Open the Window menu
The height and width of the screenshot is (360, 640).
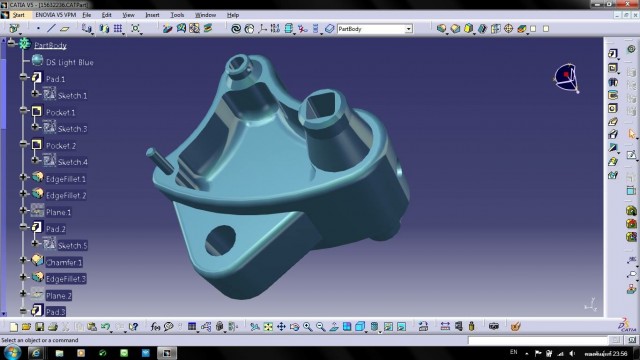coord(205,15)
